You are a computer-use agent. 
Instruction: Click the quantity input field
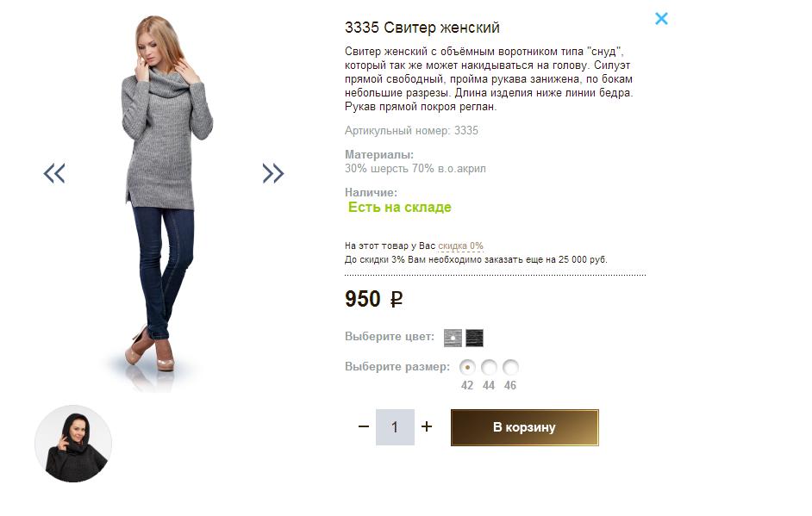point(395,427)
